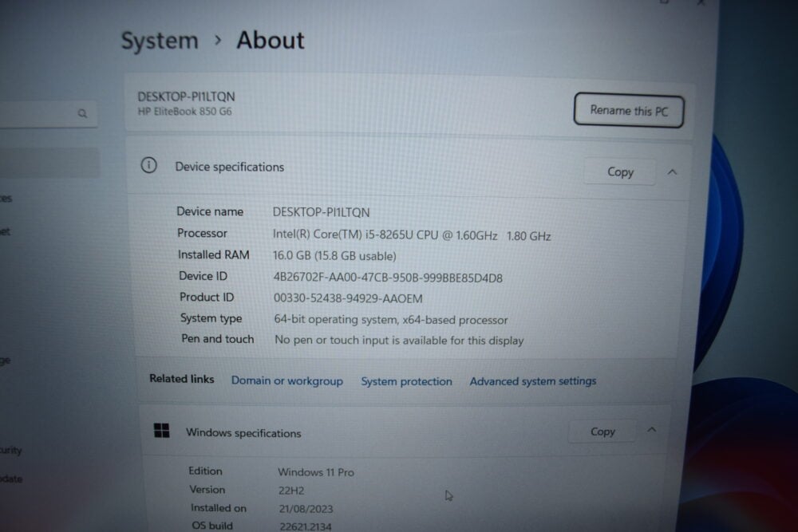This screenshot has width=798, height=532.
Task: Copy the Device specifications
Action: coord(620,172)
